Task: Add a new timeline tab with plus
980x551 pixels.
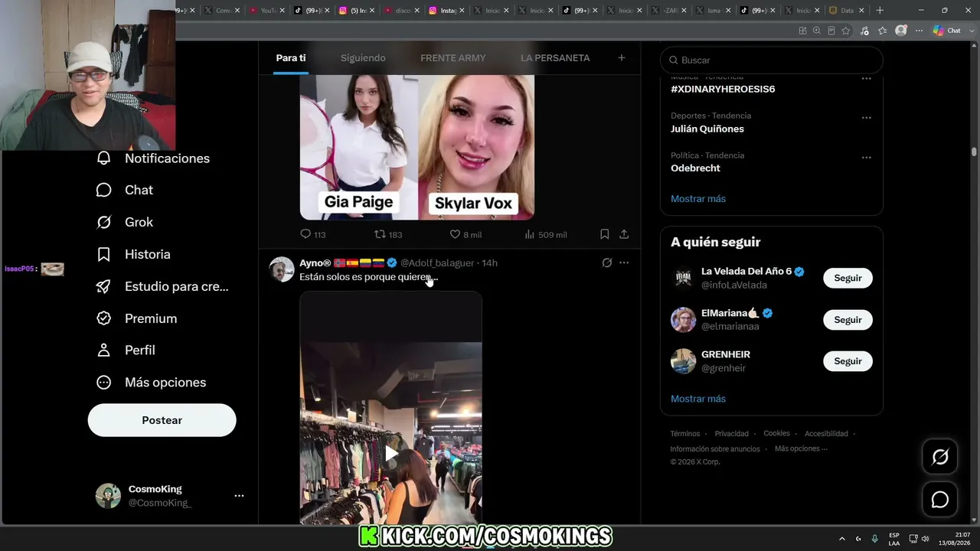Action: 622,57
